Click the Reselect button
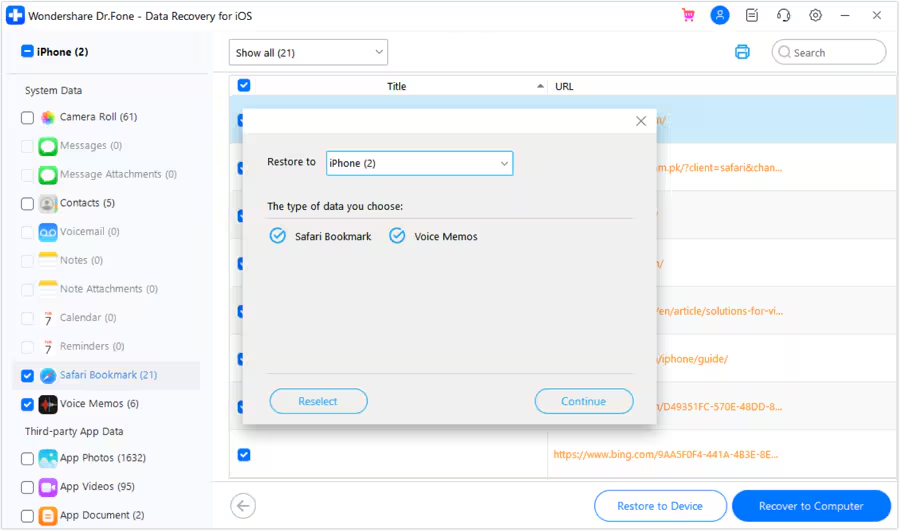 (318, 401)
